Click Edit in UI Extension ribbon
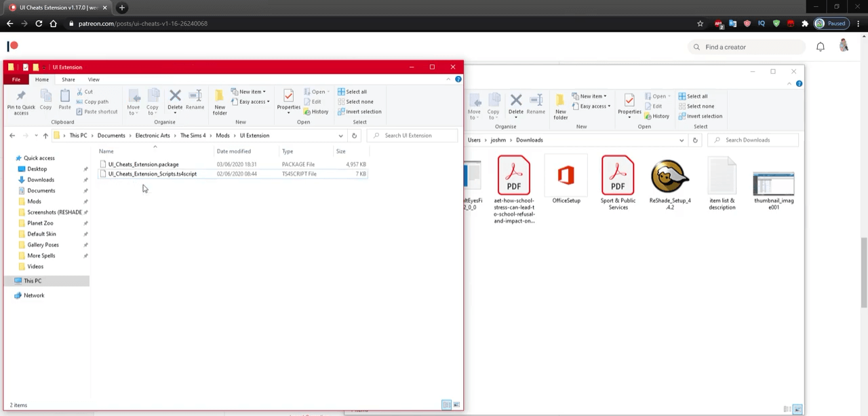Screen dimensions: 868x416 (313, 102)
